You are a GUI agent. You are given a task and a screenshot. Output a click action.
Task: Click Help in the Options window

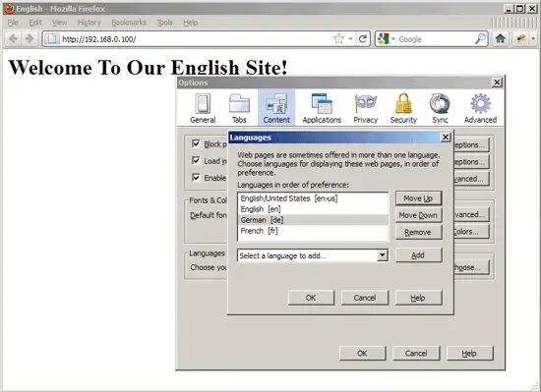coord(469,353)
